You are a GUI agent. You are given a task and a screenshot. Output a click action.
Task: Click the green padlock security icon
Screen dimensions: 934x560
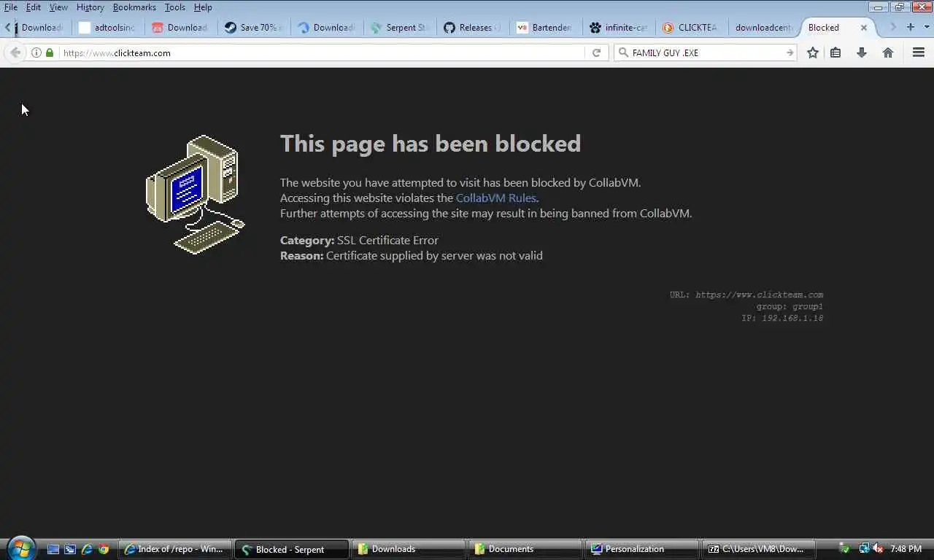pyautogui.click(x=50, y=52)
